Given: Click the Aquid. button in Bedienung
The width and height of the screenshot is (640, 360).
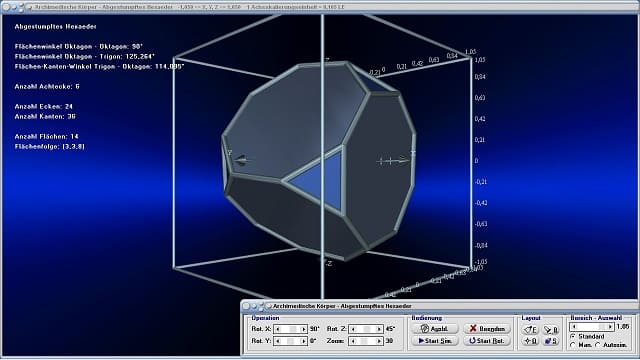Looking at the screenshot, I should (435, 329).
